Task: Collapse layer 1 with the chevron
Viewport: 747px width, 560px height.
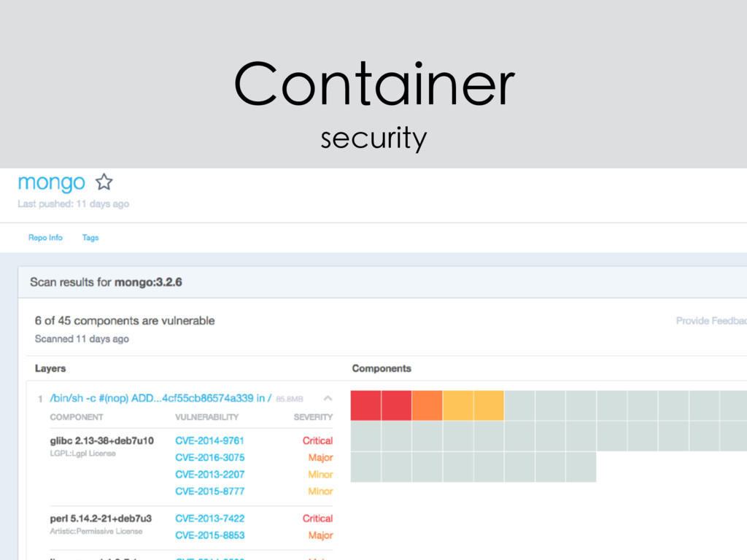Action: click(328, 398)
